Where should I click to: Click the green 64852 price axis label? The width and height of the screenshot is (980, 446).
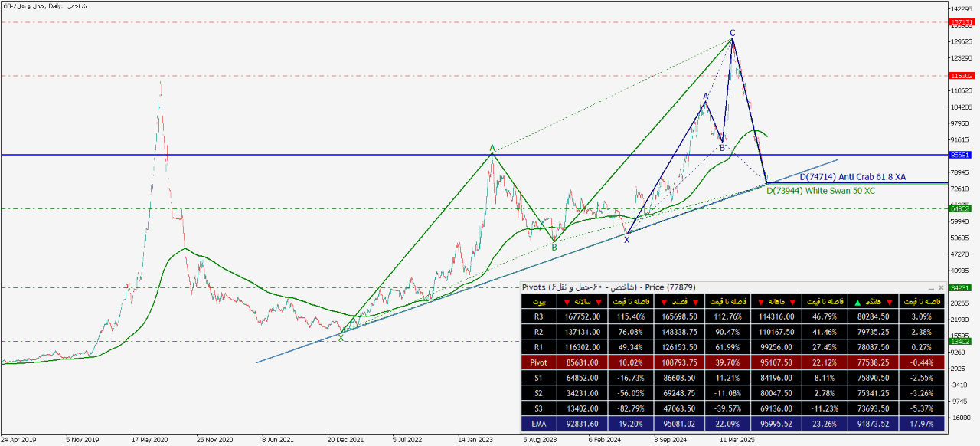960,208
